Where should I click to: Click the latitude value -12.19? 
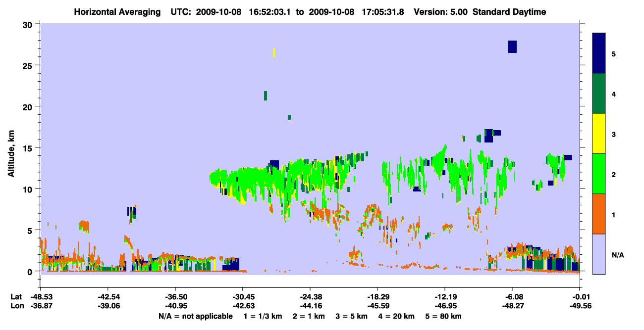(445, 297)
